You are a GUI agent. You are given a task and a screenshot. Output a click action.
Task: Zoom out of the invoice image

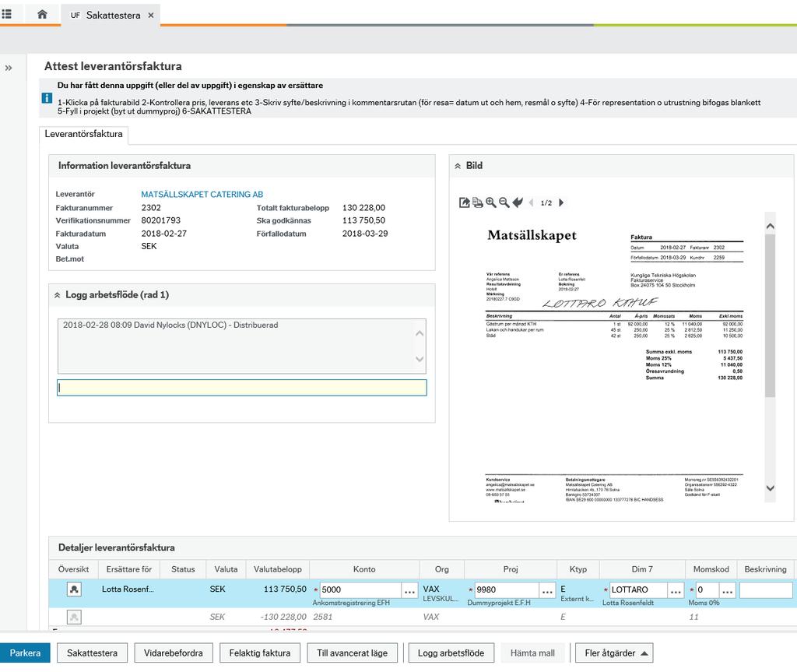(504, 202)
